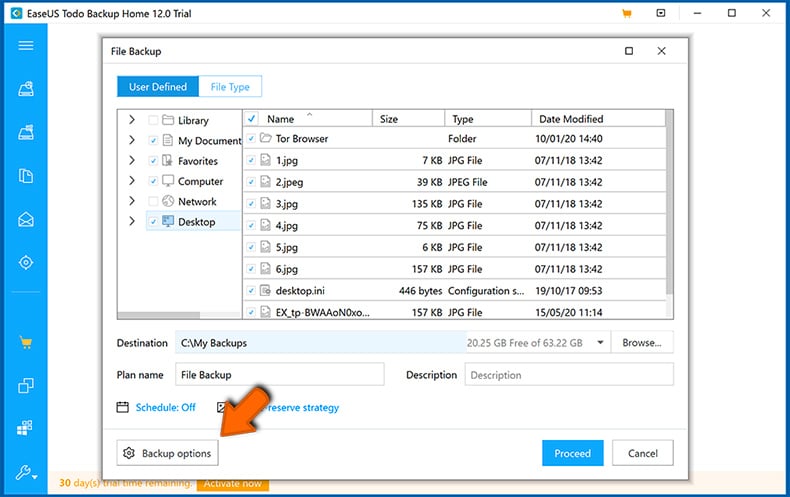Click the shopping cart icon in sidebar

point(26,343)
